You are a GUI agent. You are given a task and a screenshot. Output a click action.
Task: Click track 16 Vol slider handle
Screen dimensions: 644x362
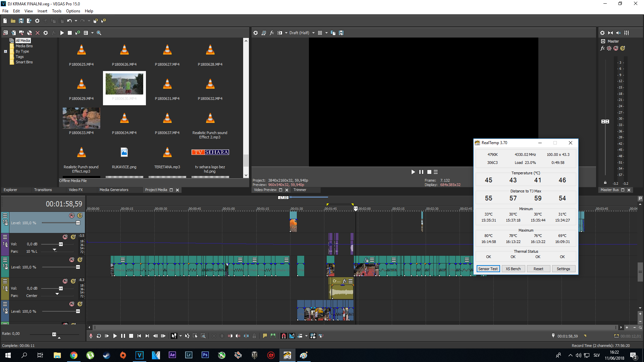[61, 244]
